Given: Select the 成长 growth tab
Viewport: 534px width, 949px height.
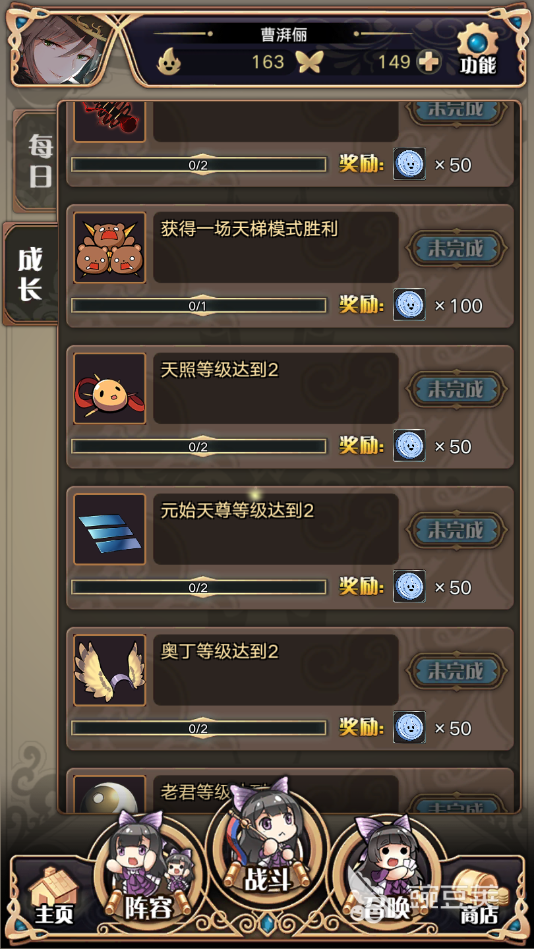Looking at the screenshot, I should click(30, 274).
